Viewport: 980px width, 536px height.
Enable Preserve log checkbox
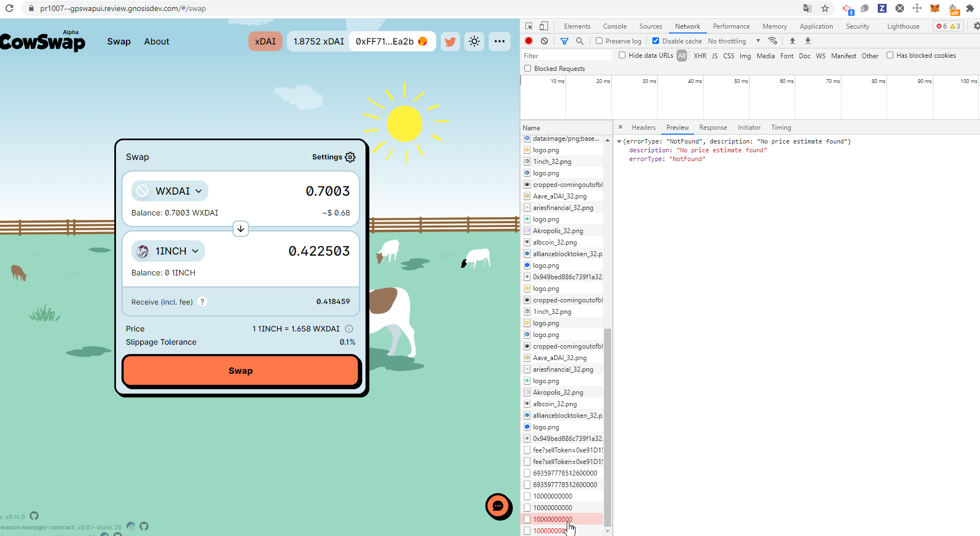599,41
